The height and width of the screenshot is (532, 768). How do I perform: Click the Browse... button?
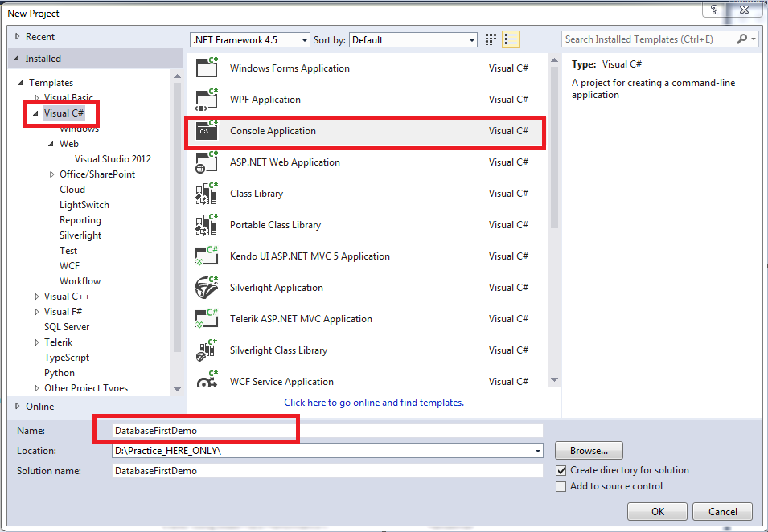[x=589, y=450]
